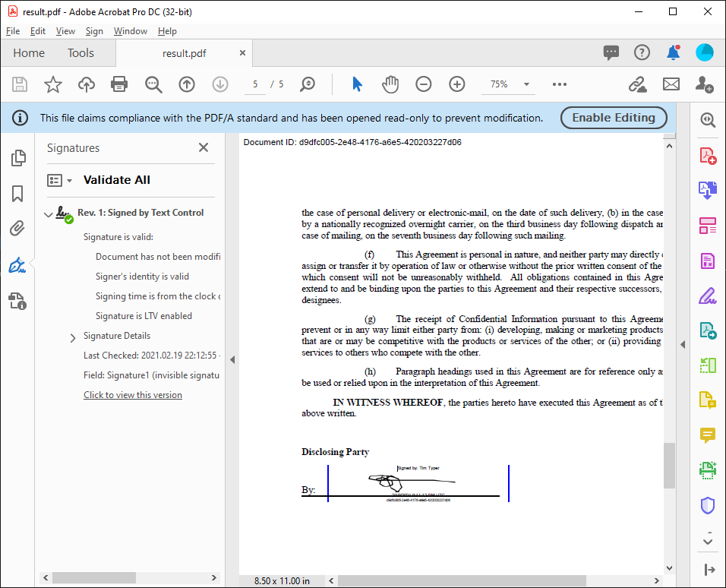726x588 pixels.
Task: Close the Signatures panel
Action: (204, 147)
